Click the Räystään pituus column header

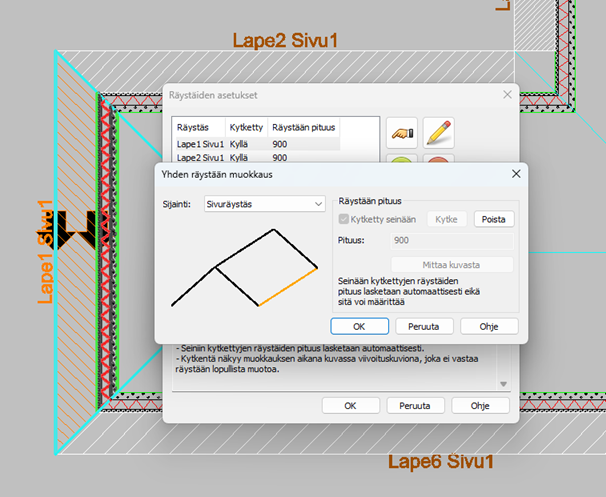[304, 128]
